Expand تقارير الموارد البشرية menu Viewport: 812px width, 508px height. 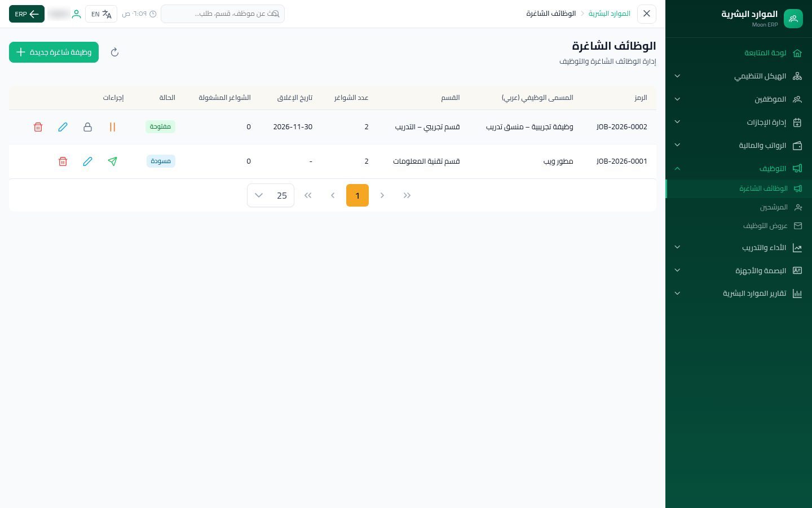[x=739, y=294]
